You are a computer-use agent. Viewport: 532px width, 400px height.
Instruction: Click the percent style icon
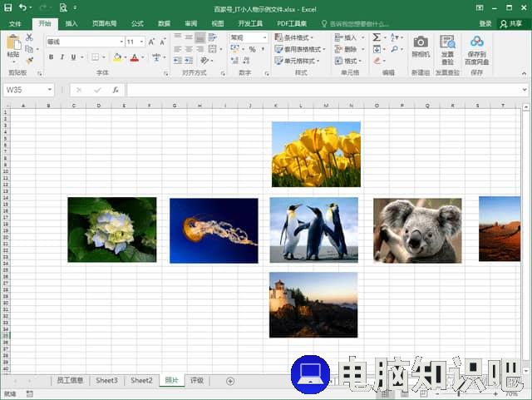[x=252, y=49]
